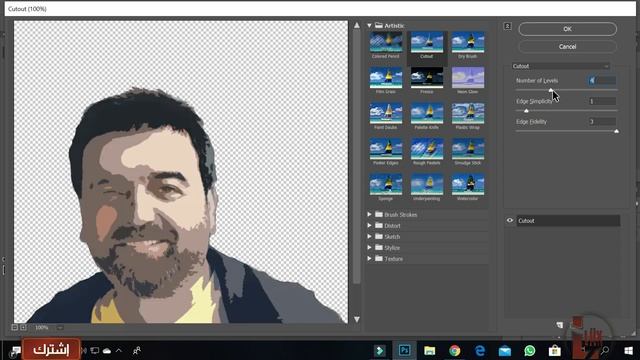Choose the Film Grain filter thumbnail
Image resolution: width=640 pixels, height=360 pixels.
(x=386, y=78)
